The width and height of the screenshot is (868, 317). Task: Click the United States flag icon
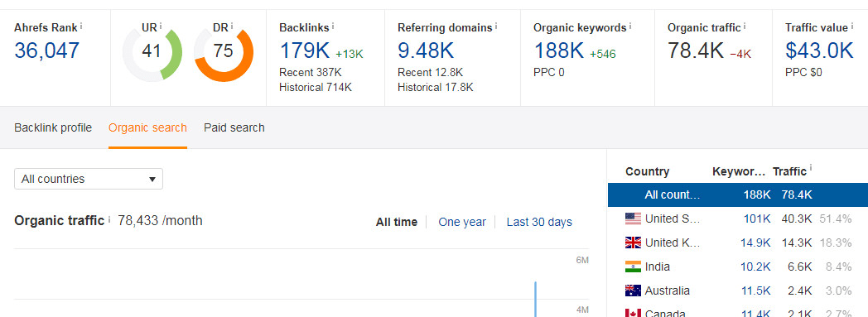tap(633, 219)
